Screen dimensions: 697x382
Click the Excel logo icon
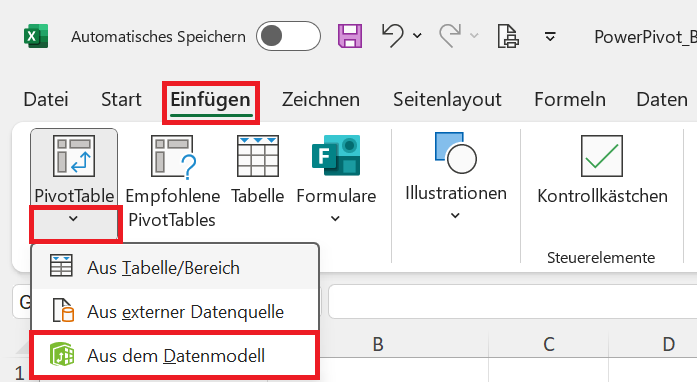(36, 36)
